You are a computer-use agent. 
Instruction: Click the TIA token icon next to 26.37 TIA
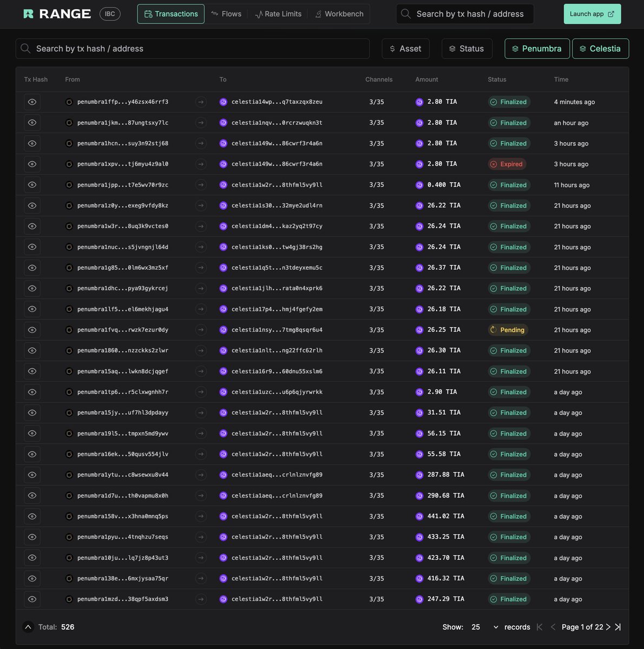419,268
